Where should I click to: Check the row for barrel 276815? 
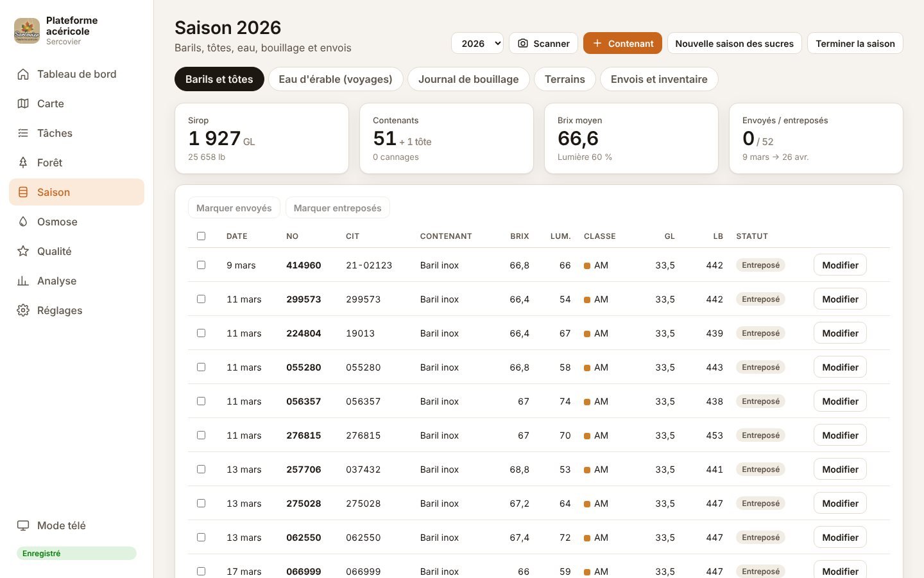click(201, 435)
